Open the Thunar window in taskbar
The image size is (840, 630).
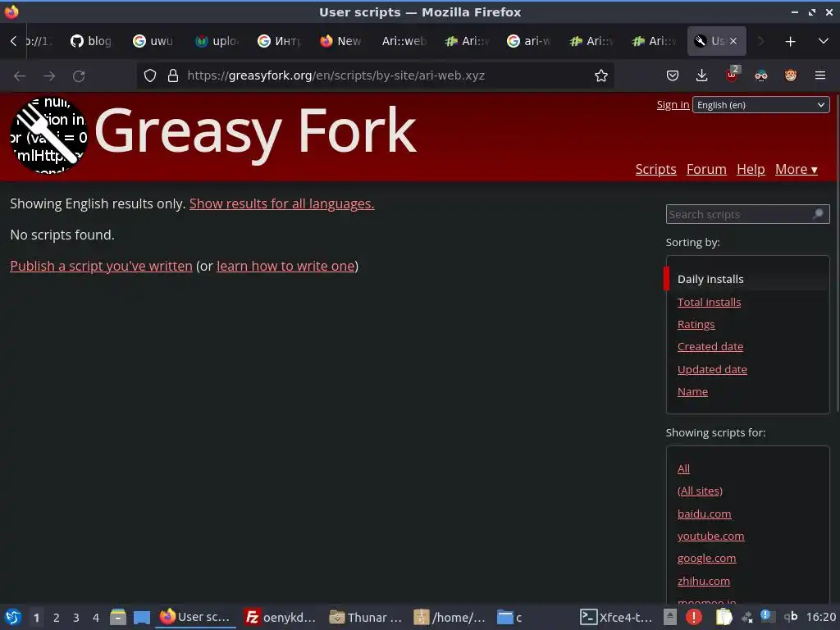point(365,617)
